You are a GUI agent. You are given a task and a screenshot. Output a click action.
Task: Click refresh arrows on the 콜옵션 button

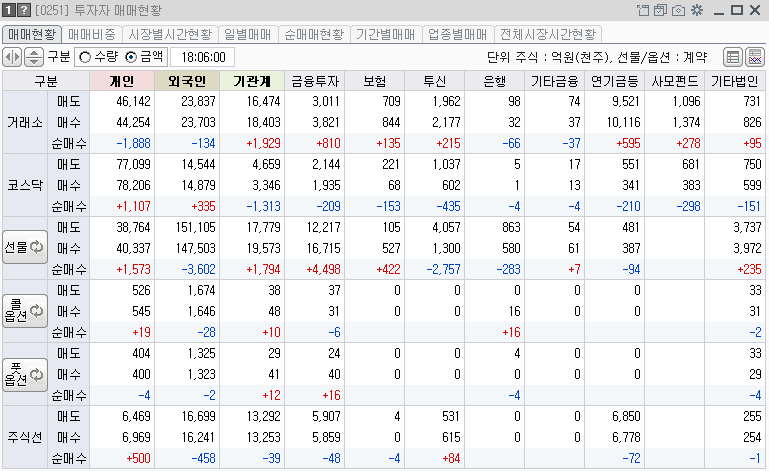tap(37, 311)
